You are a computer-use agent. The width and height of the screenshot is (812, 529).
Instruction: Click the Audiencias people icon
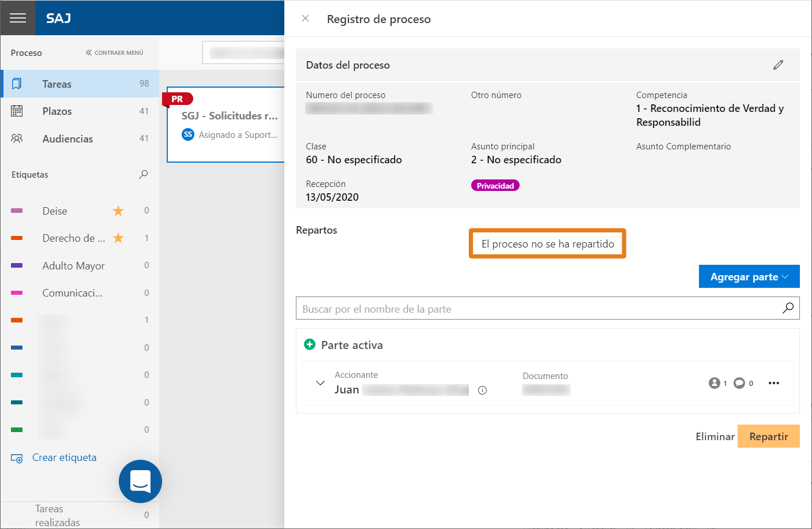pos(17,138)
